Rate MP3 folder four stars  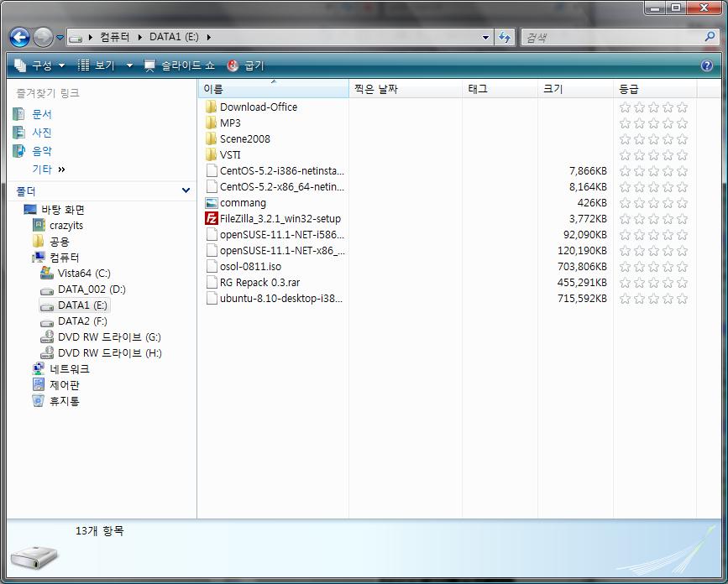pos(668,123)
